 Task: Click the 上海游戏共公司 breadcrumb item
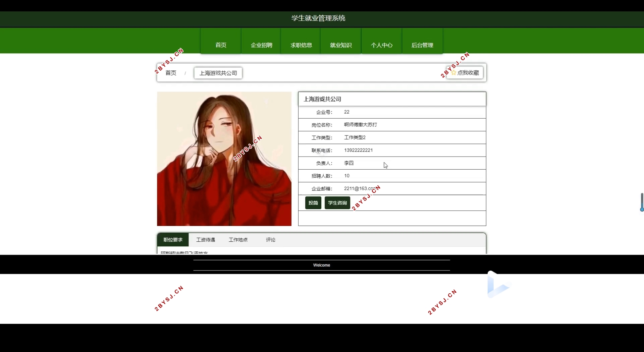click(218, 73)
